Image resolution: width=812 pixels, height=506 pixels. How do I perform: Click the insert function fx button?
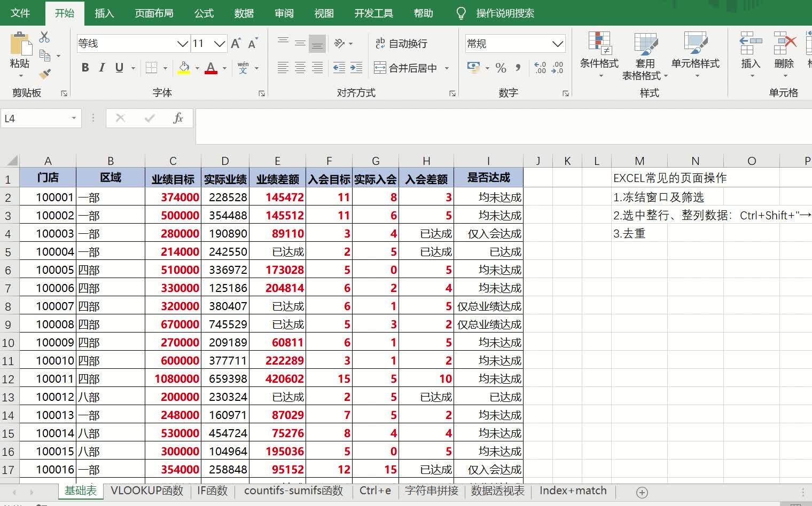click(x=178, y=118)
